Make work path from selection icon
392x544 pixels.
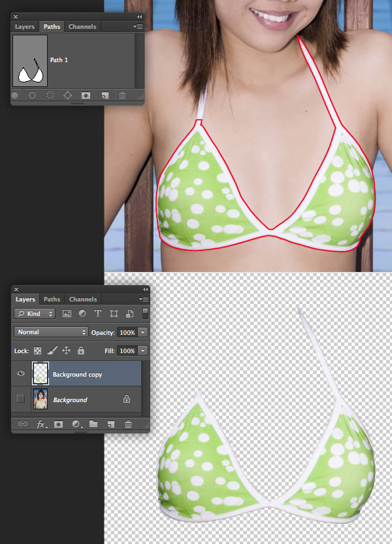tap(67, 95)
